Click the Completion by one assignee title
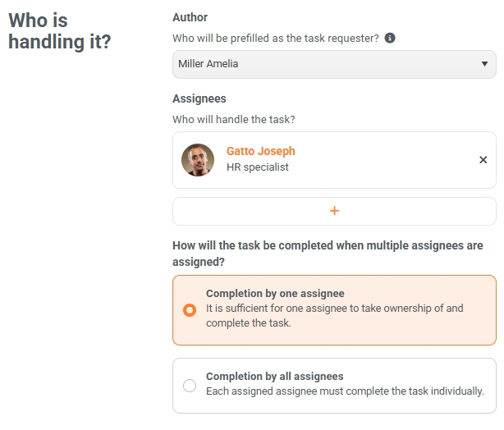 tap(275, 294)
